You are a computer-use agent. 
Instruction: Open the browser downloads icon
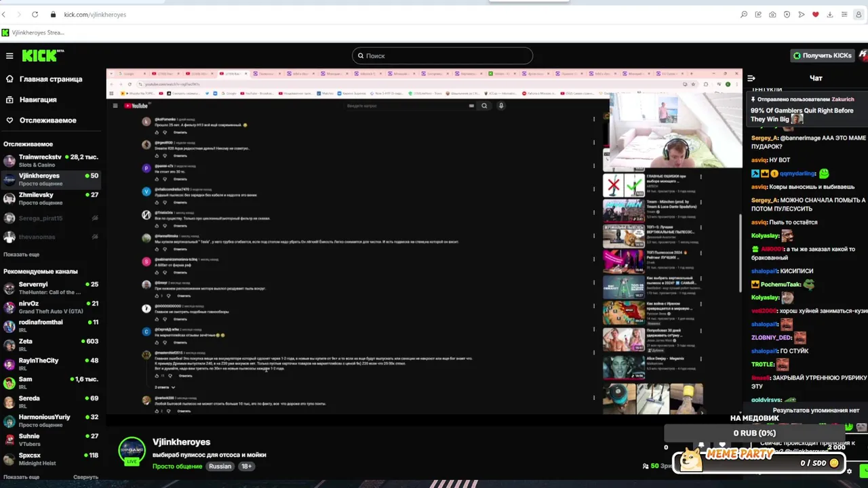(x=829, y=14)
